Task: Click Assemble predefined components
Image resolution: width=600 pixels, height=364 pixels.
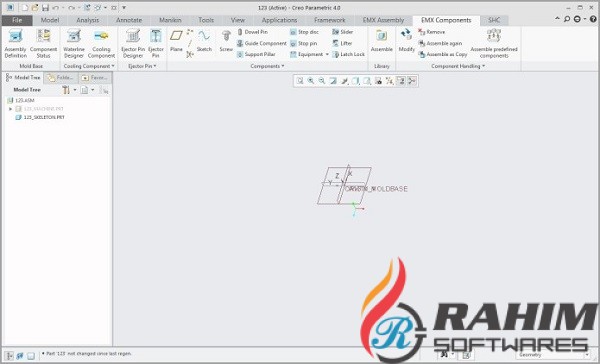Action: pyautogui.click(x=494, y=44)
